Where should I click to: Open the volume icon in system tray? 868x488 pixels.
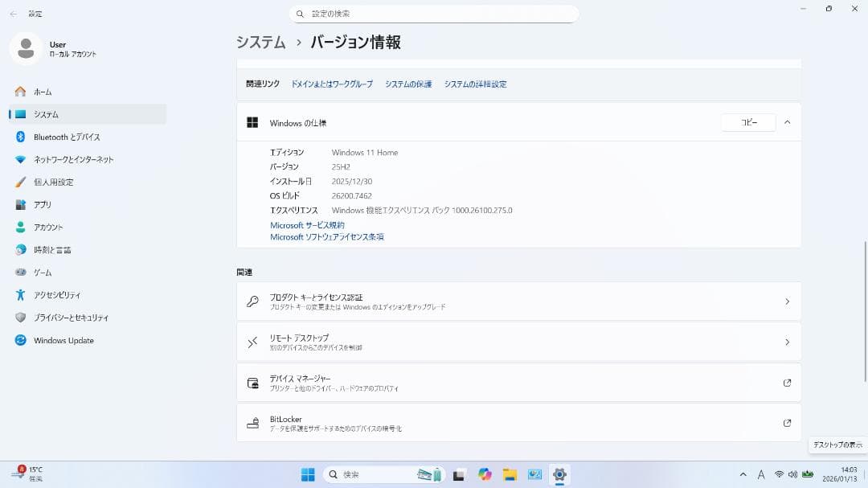tap(792, 474)
